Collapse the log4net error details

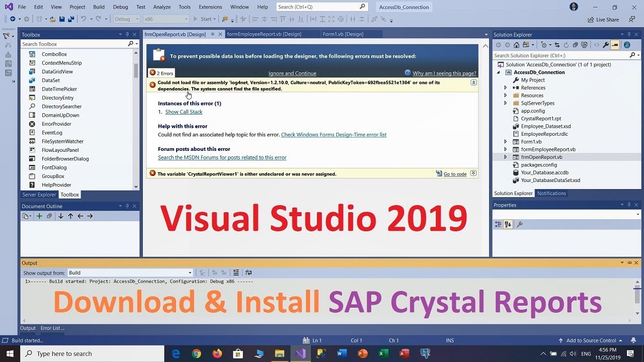pyautogui.click(x=473, y=82)
